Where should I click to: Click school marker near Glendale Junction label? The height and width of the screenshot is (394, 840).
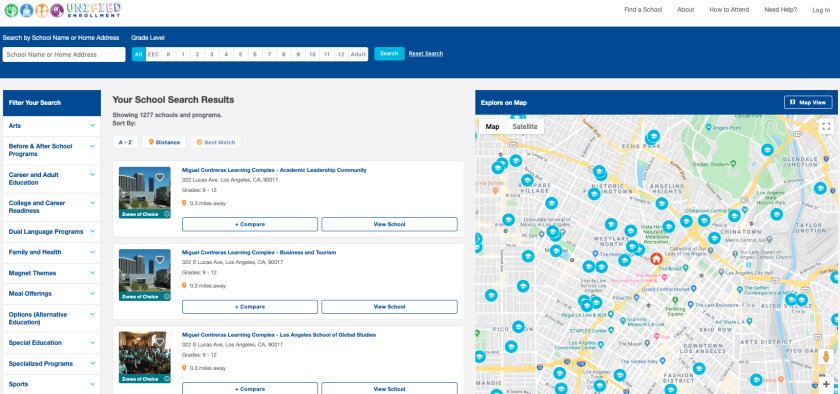coord(767,150)
